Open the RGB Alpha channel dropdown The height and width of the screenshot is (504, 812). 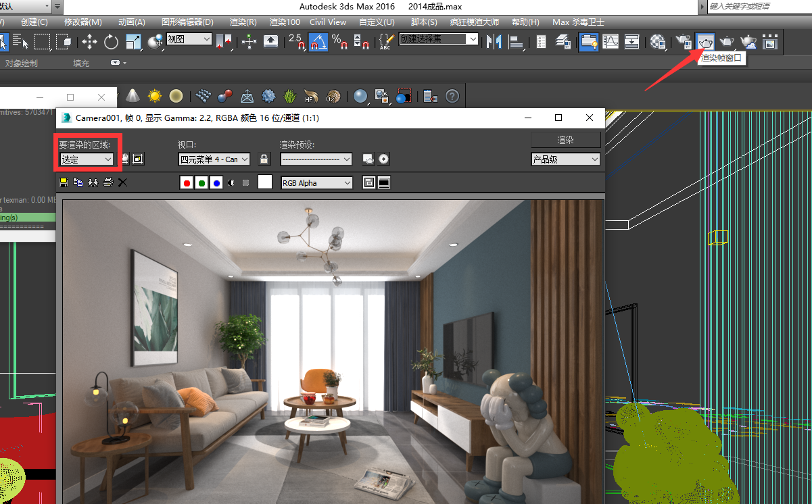tap(316, 183)
